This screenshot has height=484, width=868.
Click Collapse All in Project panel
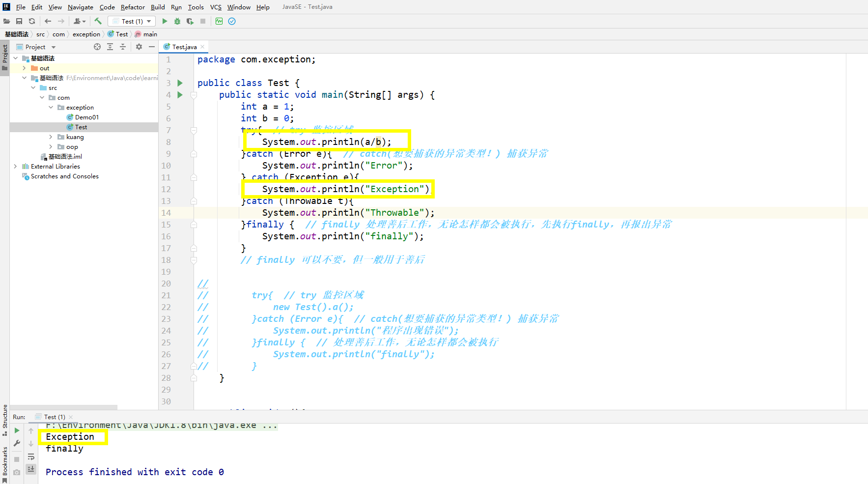pyautogui.click(x=123, y=47)
